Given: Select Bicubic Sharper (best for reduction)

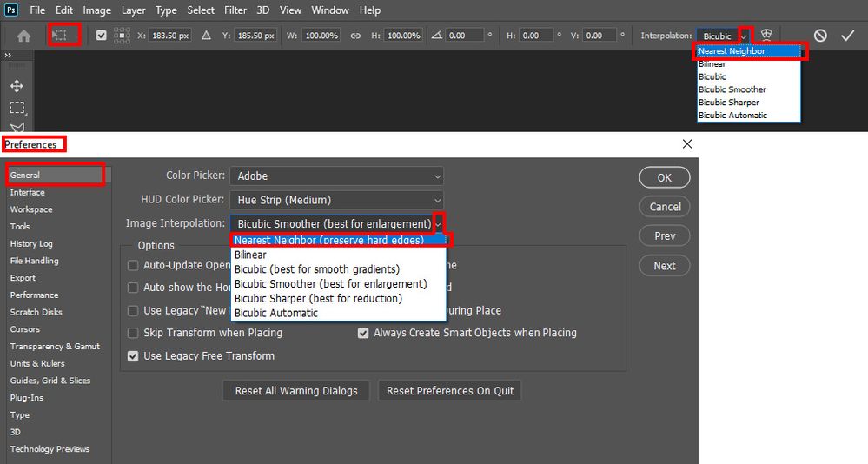Looking at the screenshot, I should 338,298.
